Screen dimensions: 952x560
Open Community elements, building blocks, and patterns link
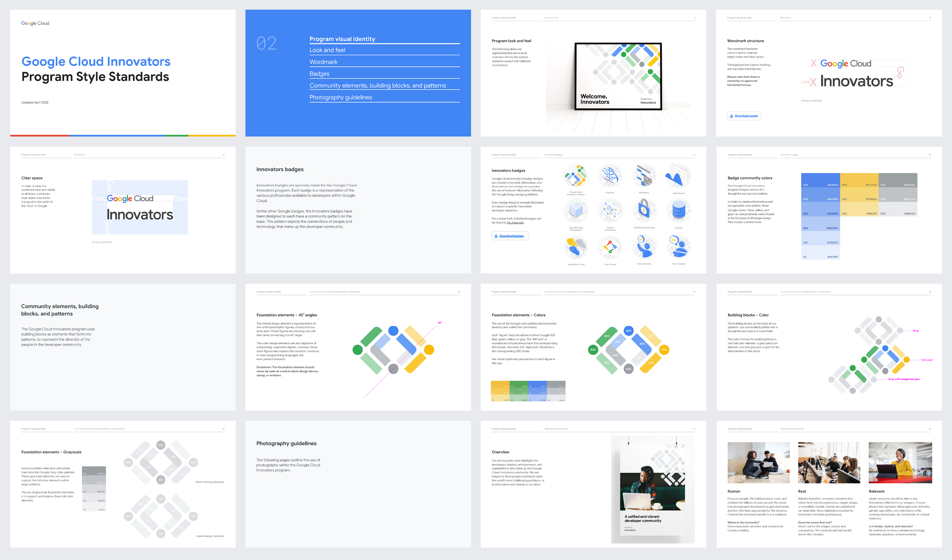click(x=378, y=85)
